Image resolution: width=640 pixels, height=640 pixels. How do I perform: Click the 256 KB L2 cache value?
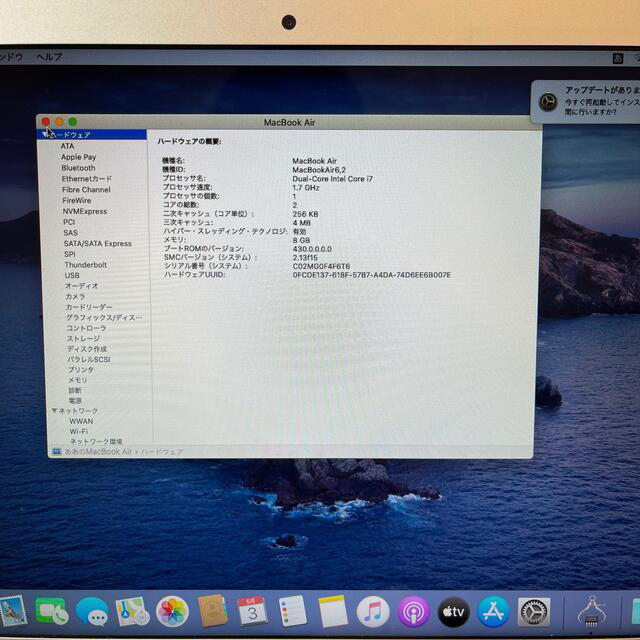point(305,214)
